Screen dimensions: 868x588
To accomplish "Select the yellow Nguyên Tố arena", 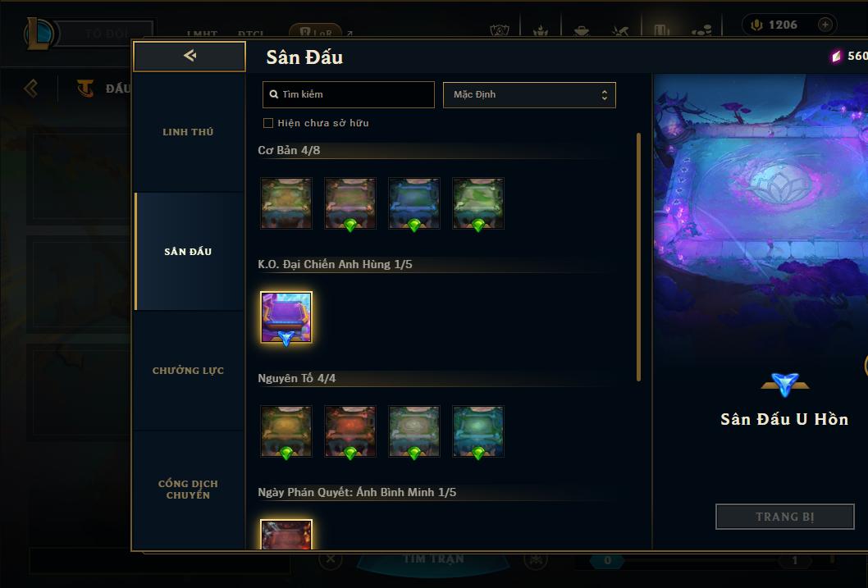I will pos(286,431).
